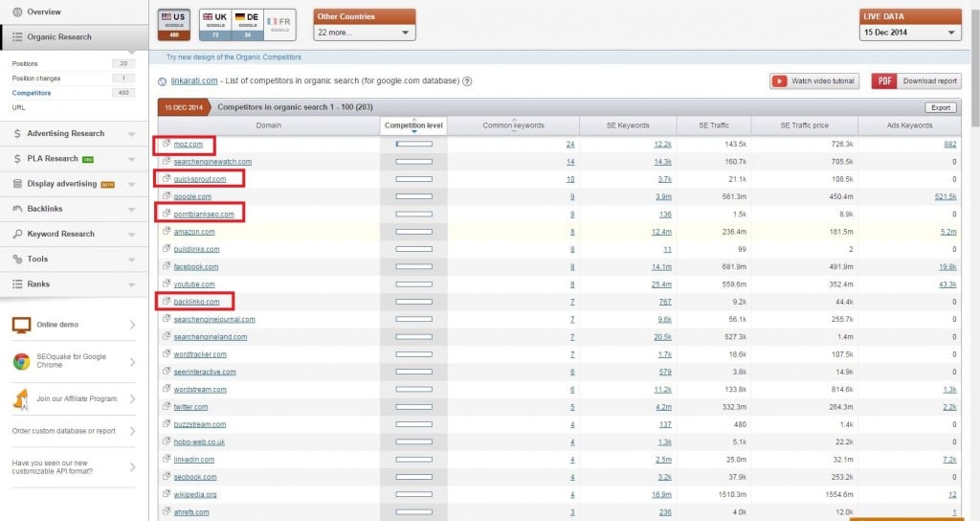The height and width of the screenshot is (521, 980).
Task: Click the SEOquake Chrome logo icon
Action: (x=21, y=361)
